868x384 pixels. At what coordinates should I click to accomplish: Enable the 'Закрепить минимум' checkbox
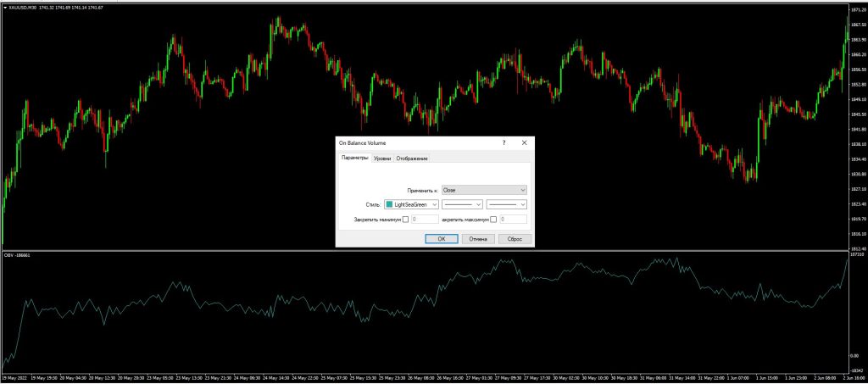[406, 219]
